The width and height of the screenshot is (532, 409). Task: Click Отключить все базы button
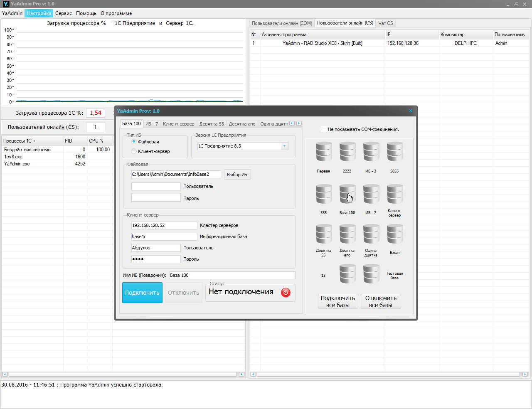coord(381,301)
